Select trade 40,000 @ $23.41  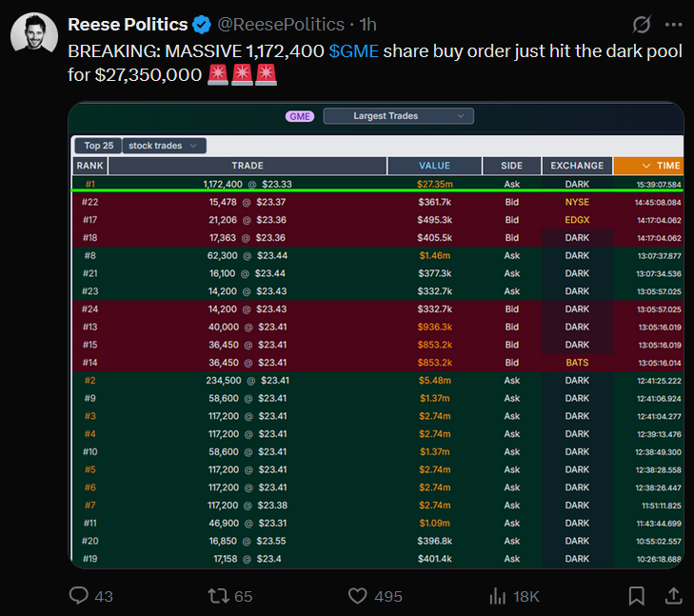point(248,327)
